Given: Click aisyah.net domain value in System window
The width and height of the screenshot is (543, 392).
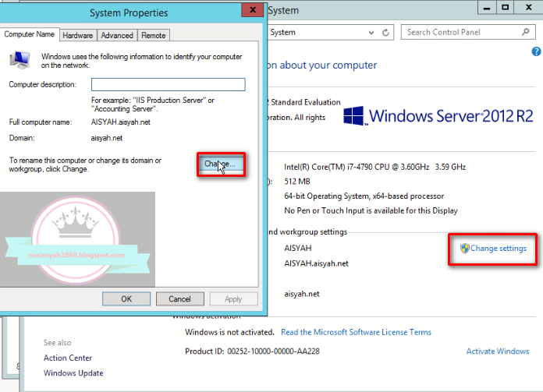Looking at the screenshot, I should pyautogui.click(x=302, y=294).
